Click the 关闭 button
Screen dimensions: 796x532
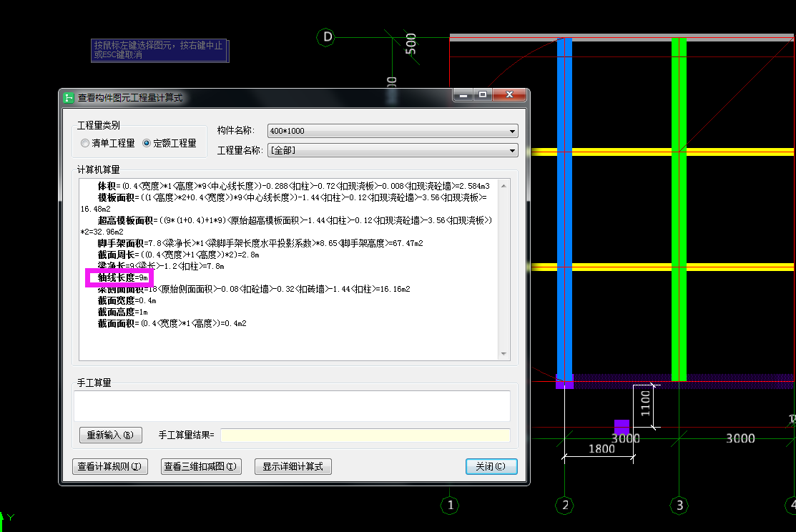491,466
